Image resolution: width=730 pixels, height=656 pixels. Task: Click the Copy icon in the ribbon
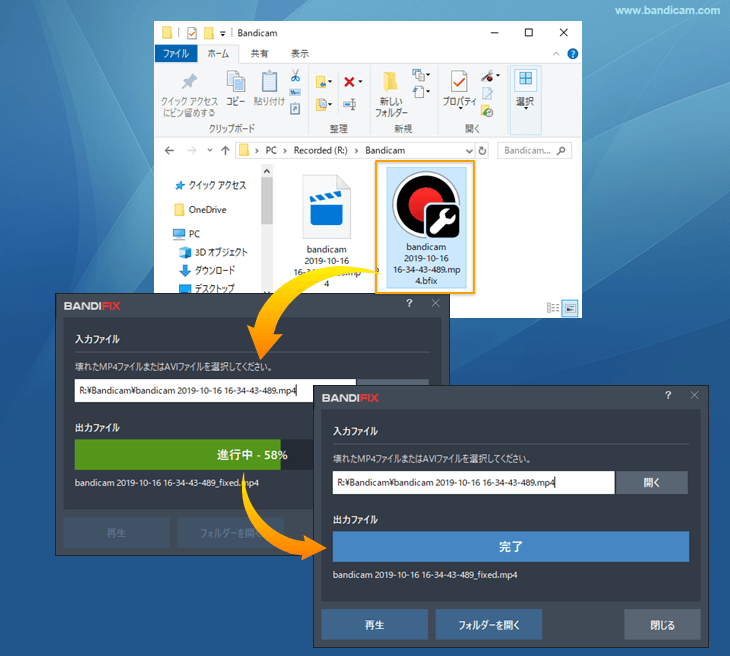tap(236, 81)
